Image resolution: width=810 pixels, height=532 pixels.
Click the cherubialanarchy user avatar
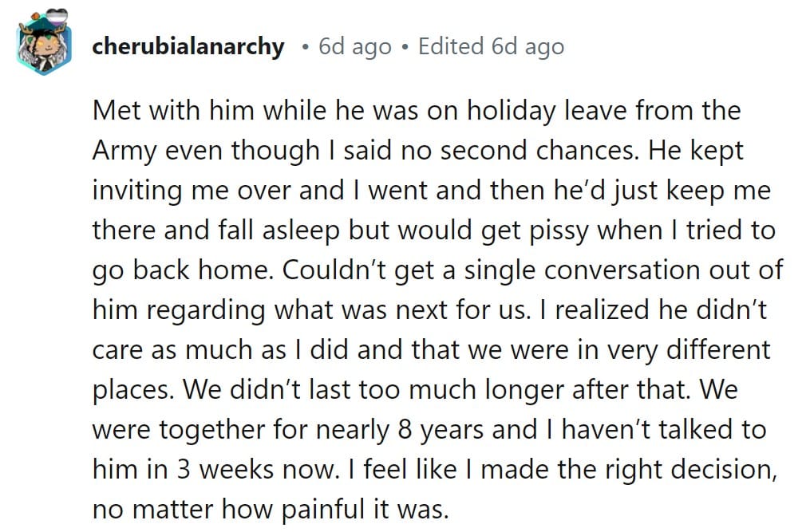coord(45,46)
